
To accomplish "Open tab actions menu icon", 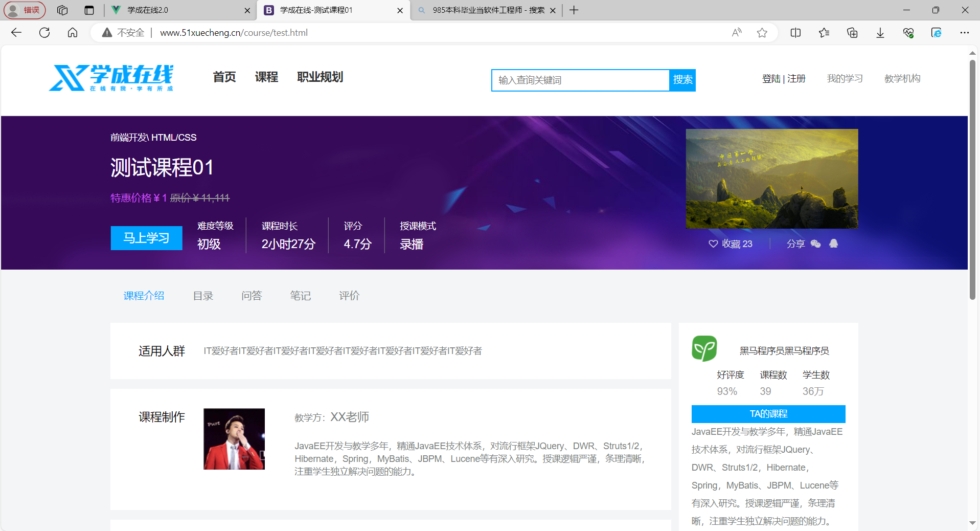I will click(89, 10).
